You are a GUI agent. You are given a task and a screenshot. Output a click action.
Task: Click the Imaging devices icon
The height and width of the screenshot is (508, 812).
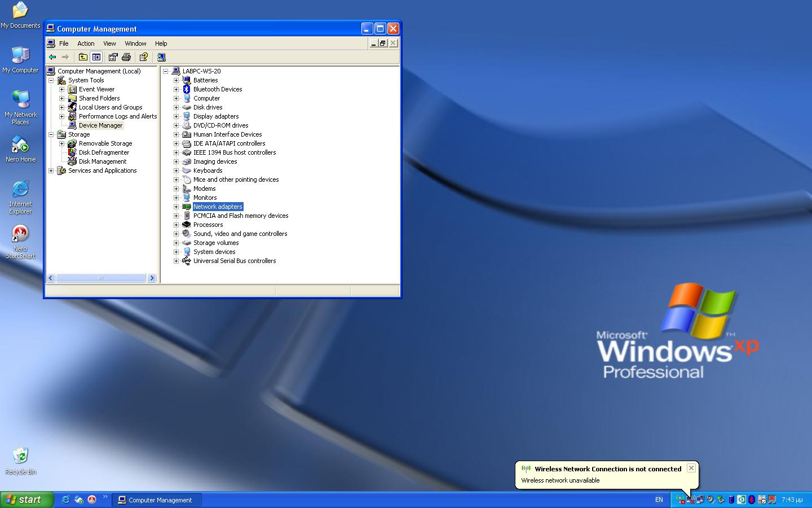click(x=187, y=161)
